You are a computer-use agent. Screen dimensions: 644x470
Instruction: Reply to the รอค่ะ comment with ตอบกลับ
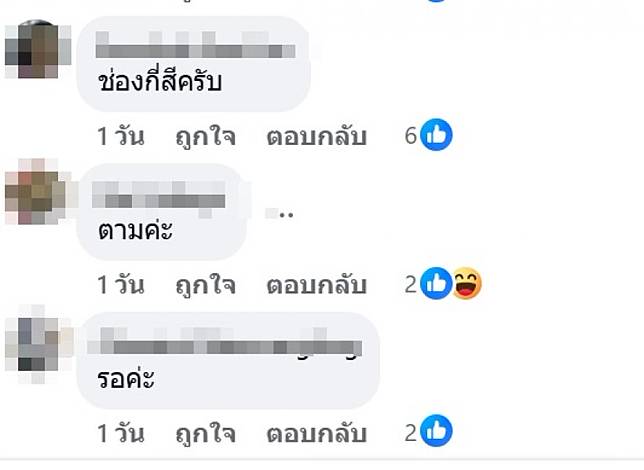316,433
